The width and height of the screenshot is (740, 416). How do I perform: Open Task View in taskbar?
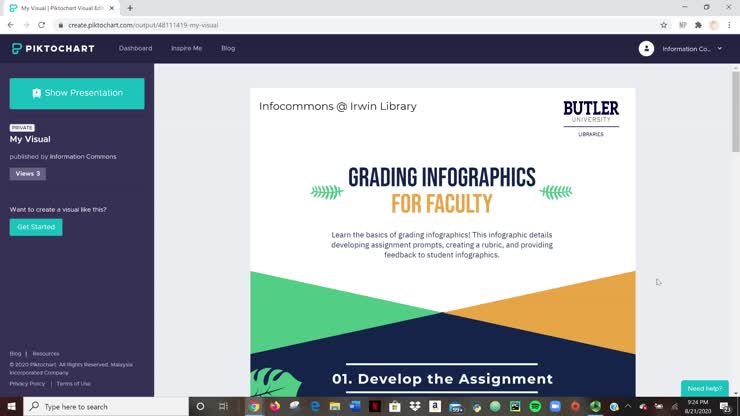coord(223,407)
